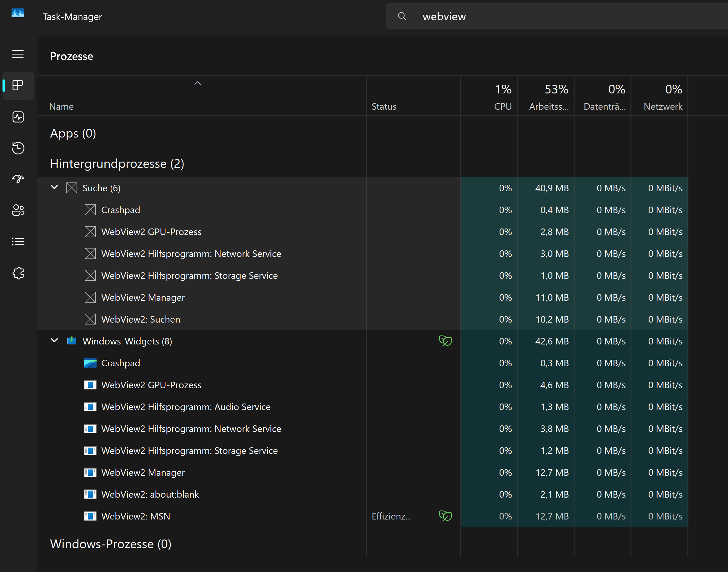
Task: Click efficiency leaf icon on Windows-Widgets
Action: pos(445,341)
